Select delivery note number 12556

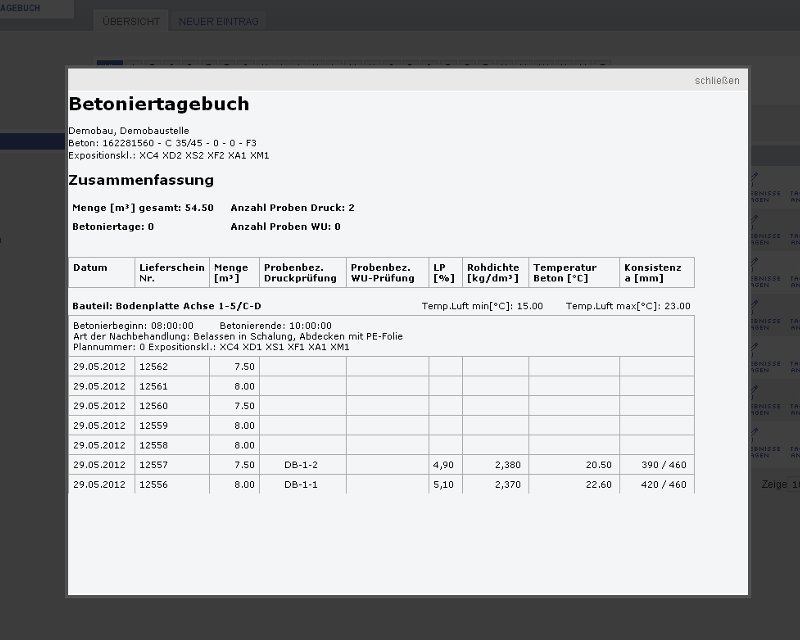(154, 484)
